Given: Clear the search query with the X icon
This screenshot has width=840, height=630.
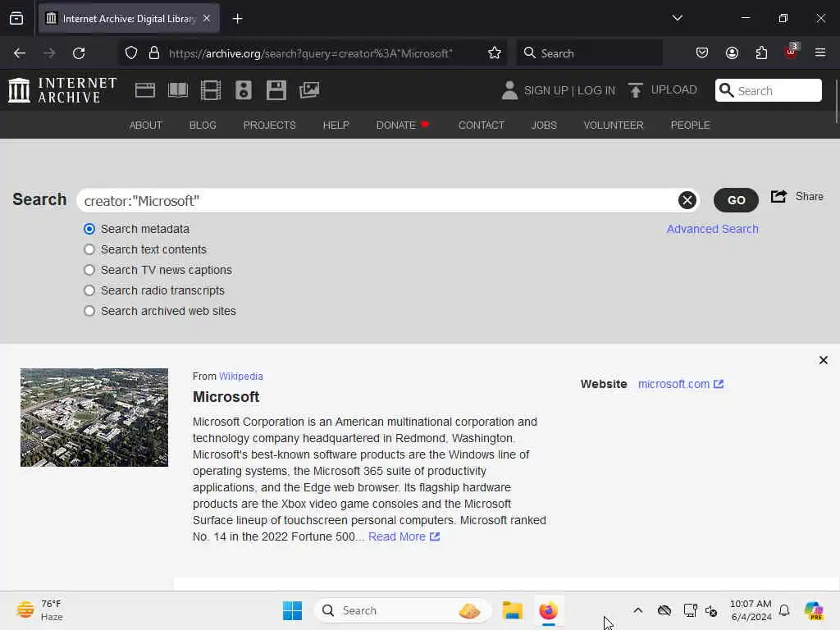Looking at the screenshot, I should point(687,200).
